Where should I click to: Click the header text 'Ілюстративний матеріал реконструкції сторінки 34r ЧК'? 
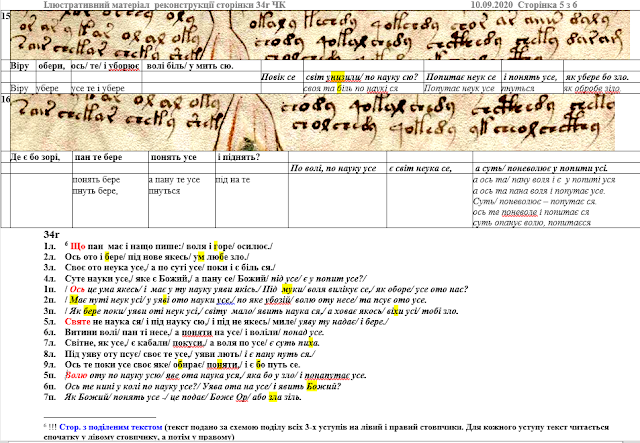pyautogui.click(x=164, y=4)
